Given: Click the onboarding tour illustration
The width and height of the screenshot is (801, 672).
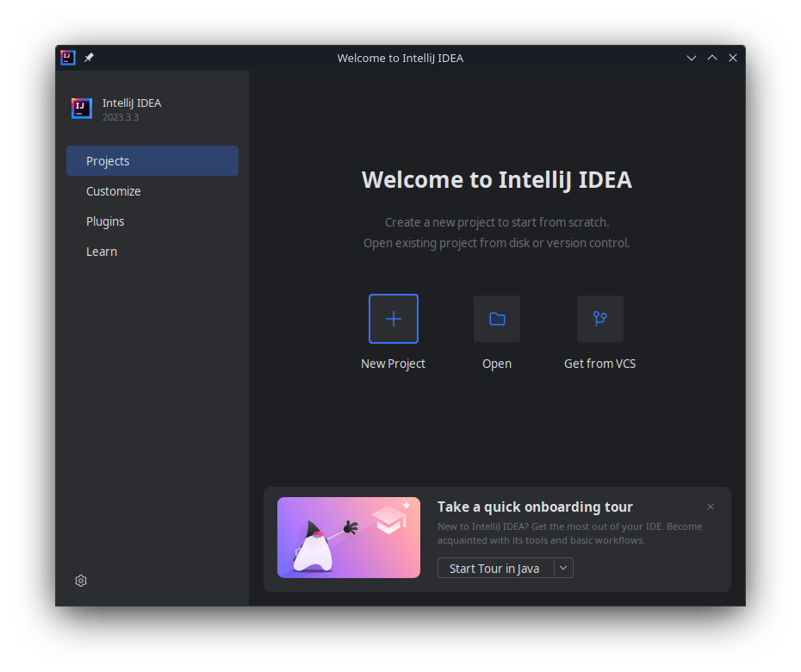Looking at the screenshot, I should tap(349, 538).
